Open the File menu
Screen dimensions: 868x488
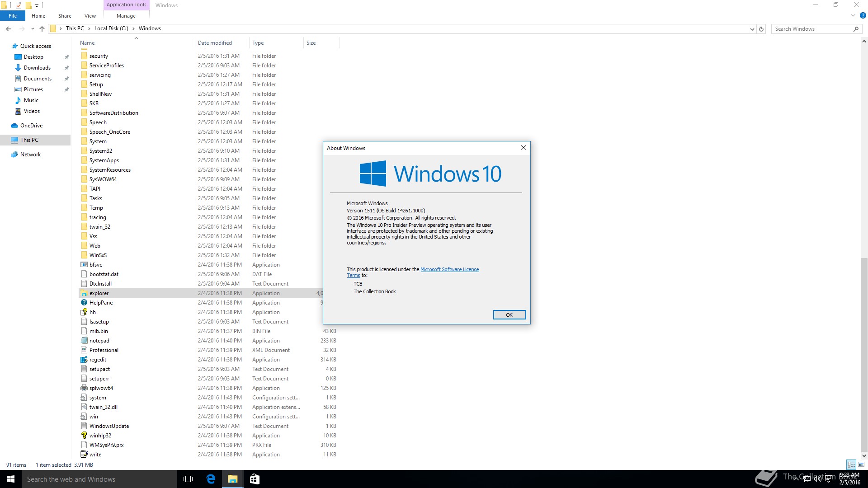(13, 16)
